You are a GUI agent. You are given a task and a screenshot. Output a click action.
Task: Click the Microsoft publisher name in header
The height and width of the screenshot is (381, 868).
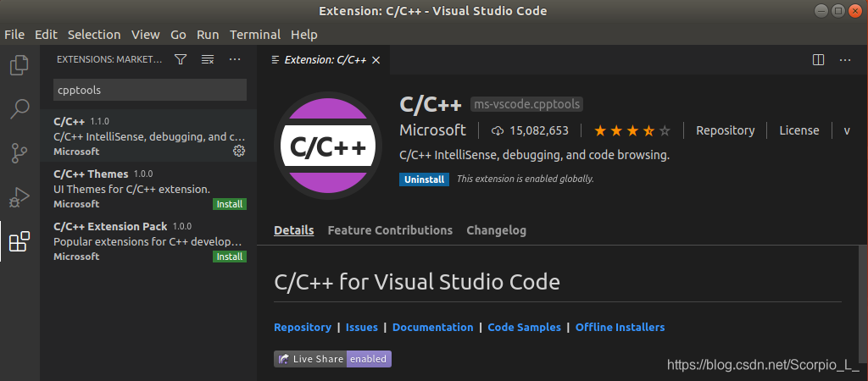(x=432, y=130)
